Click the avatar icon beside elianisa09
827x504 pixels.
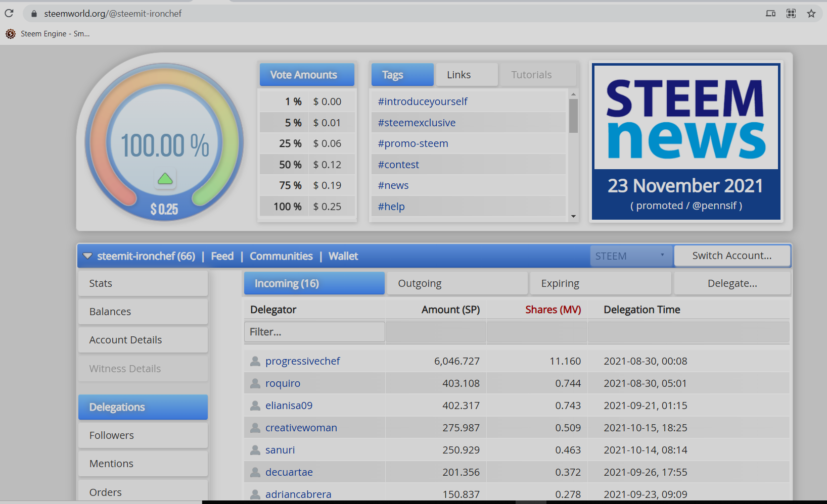[255, 406]
